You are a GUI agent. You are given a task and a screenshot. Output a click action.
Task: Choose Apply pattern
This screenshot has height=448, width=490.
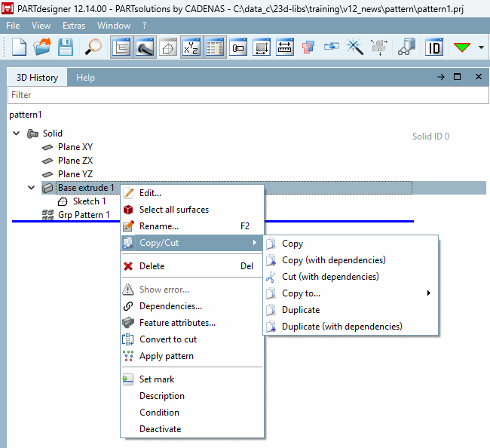(192, 356)
